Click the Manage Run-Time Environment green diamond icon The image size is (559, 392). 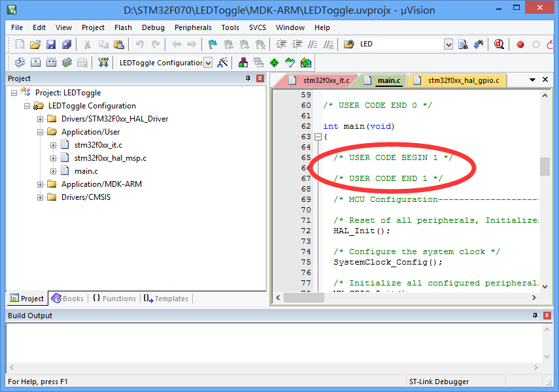(274, 63)
